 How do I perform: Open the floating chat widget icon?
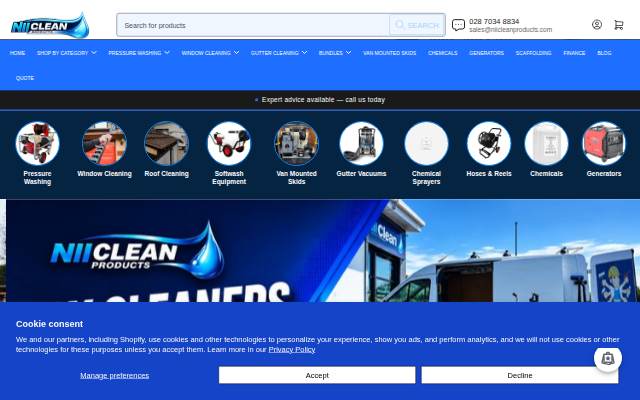tap(608, 358)
